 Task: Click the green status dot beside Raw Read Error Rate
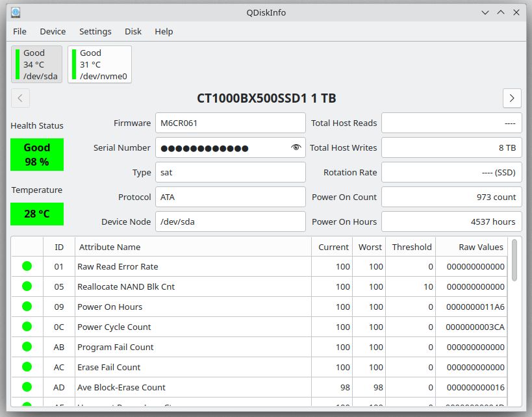coord(26,266)
